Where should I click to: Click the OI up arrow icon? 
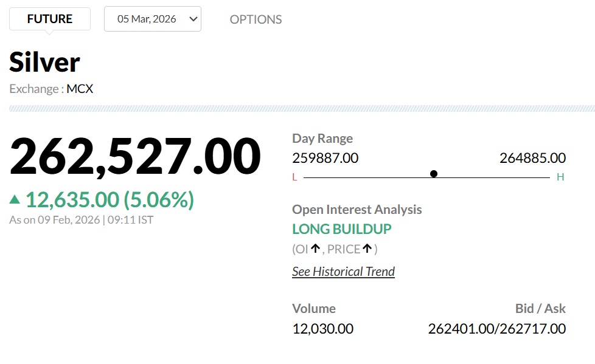pyautogui.click(x=315, y=249)
